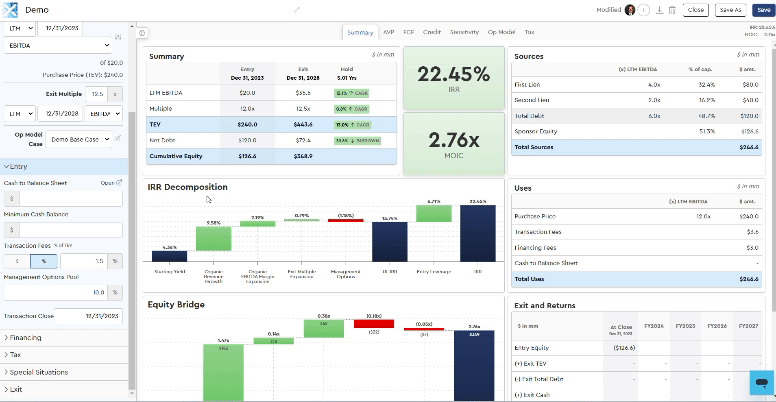
Task: Delete the model with the trash icon
Action: click(x=672, y=9)
